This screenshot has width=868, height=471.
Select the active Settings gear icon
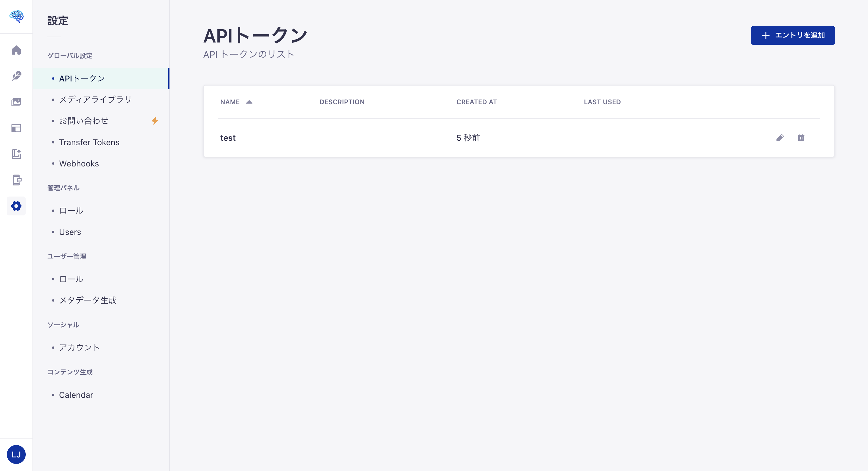tap(16, 206)
